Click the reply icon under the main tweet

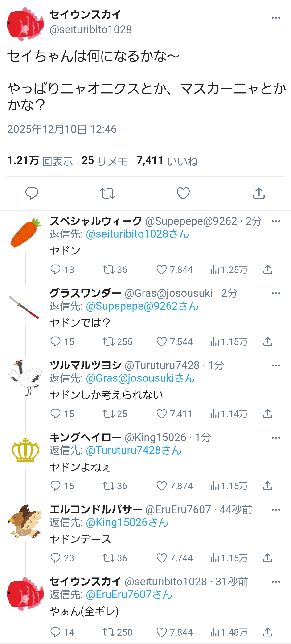(32, 193)
